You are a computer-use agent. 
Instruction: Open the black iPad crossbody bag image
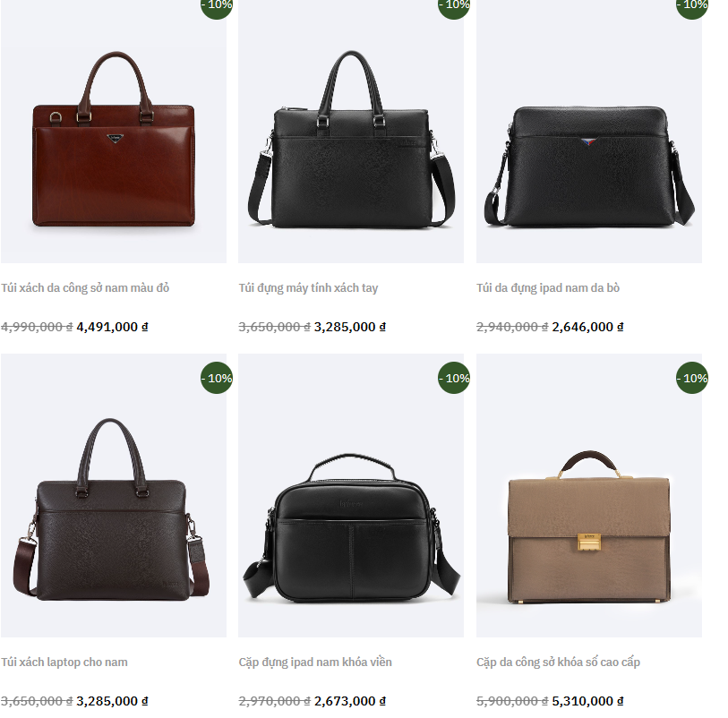588,132
